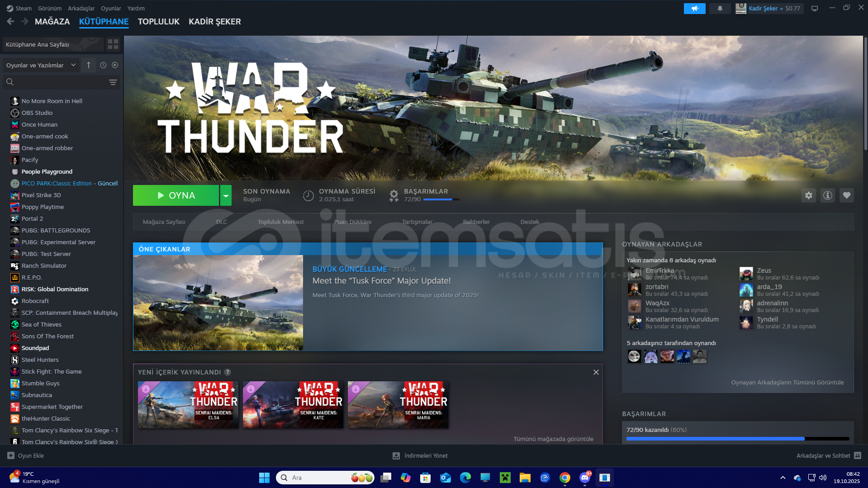Show hidden system tray icons
The height and width of the screenshot is (488, 868).
tap(783, 478)
